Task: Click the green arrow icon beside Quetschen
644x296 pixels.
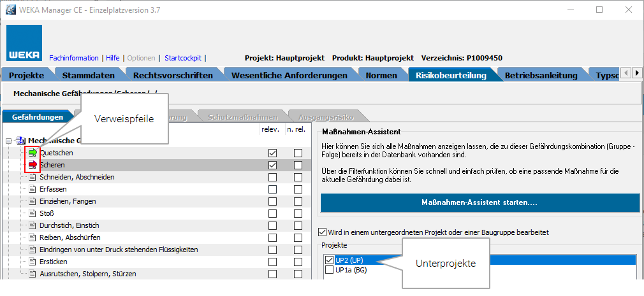Action: [x=33, y=153]
